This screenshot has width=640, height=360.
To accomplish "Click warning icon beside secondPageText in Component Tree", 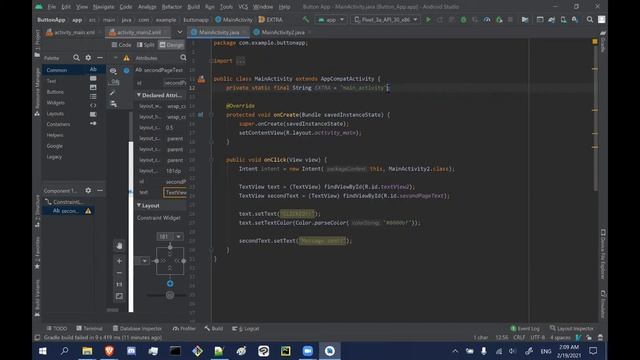I will 88,211.
